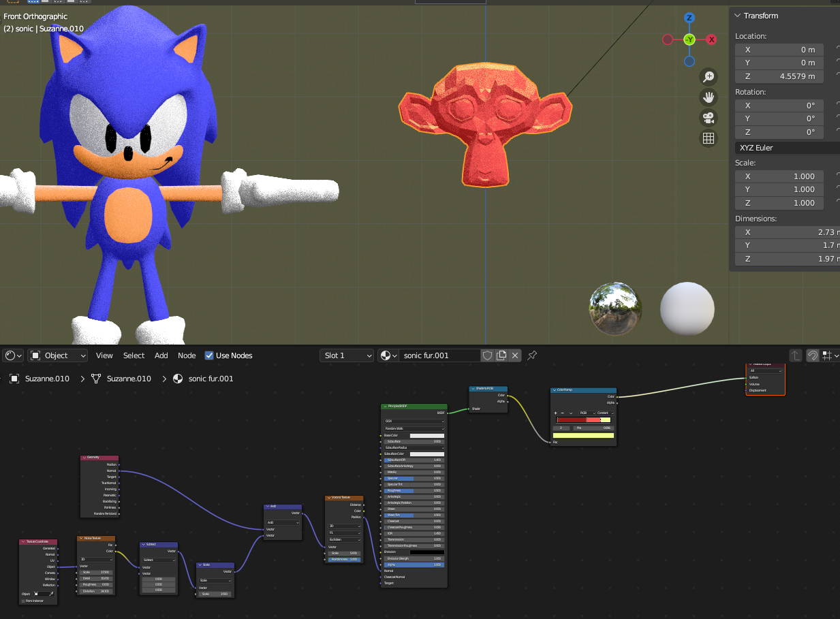
Task: Toggle the Use Nodes checkbox
Action: 209,355
